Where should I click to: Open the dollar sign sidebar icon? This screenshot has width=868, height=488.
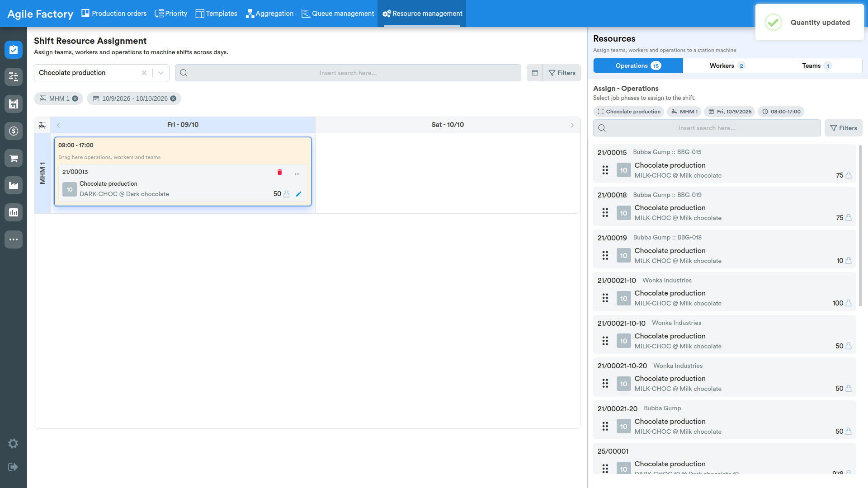click(14, 131)
